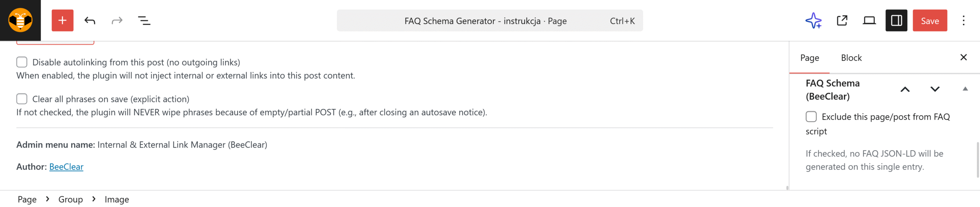Screen dimensions: 980x207
Task: Open the Document Overview list view
Action: coord(144,21)
